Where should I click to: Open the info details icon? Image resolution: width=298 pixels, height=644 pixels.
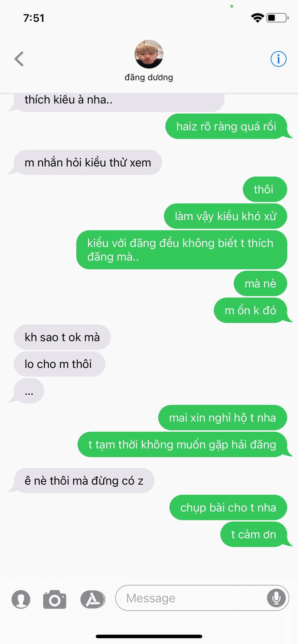click(278, 59)
